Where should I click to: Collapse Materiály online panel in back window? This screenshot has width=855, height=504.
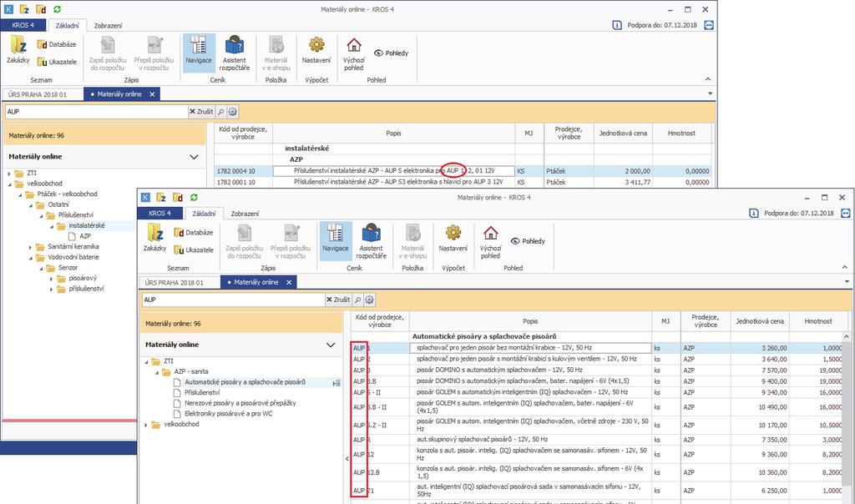[194, 157]
